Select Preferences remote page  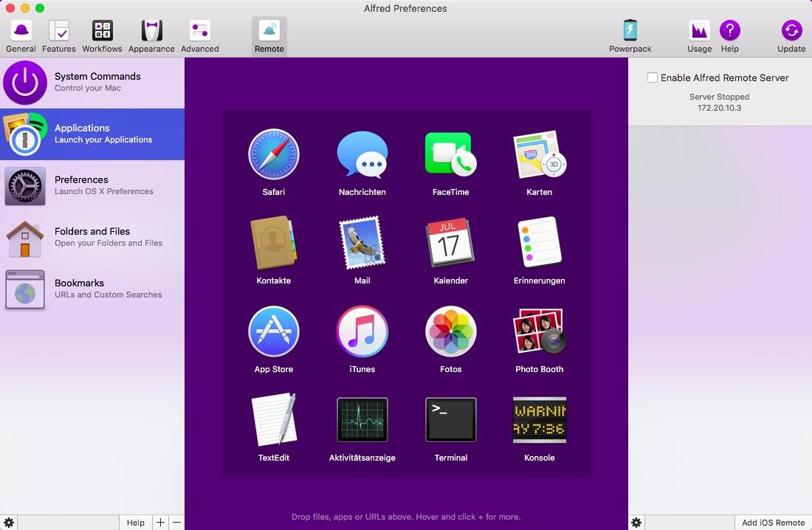(x=92, y=185)
